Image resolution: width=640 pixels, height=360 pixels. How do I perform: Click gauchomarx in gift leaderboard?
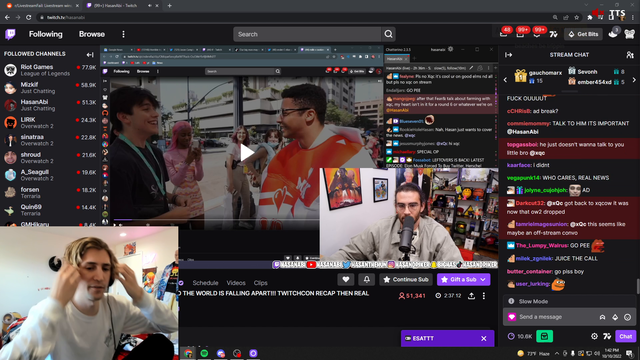[x=545, y=73]
